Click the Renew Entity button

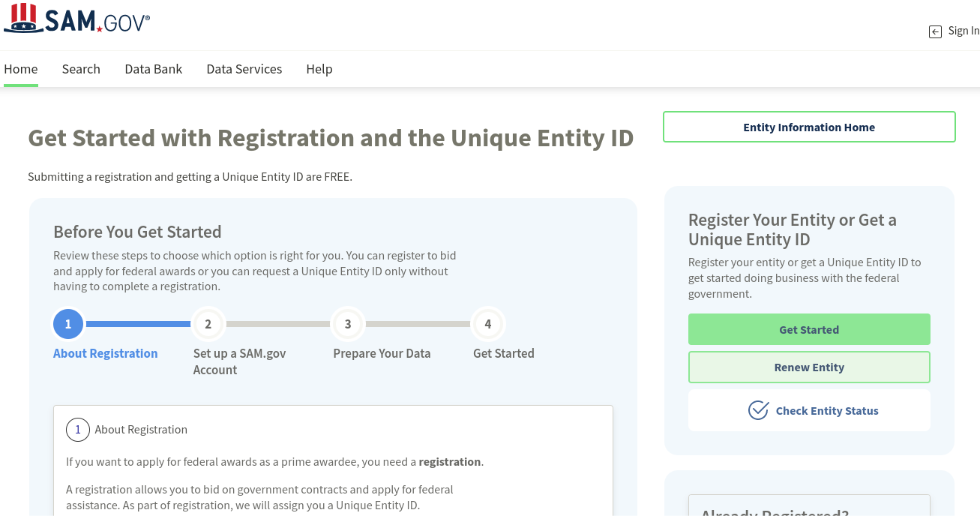pos(809,367)
